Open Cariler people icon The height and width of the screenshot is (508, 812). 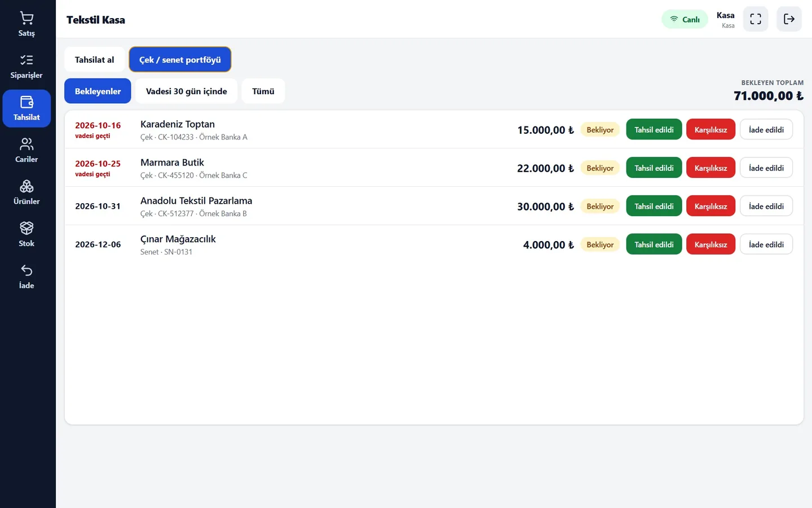(x=27, y=144)
